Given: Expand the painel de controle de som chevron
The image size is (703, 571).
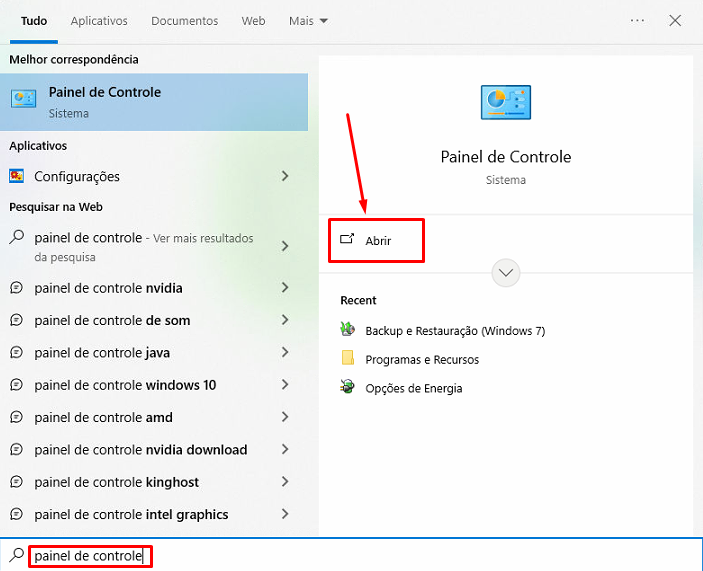Looking at the screenshot, I should click(285, 320).
